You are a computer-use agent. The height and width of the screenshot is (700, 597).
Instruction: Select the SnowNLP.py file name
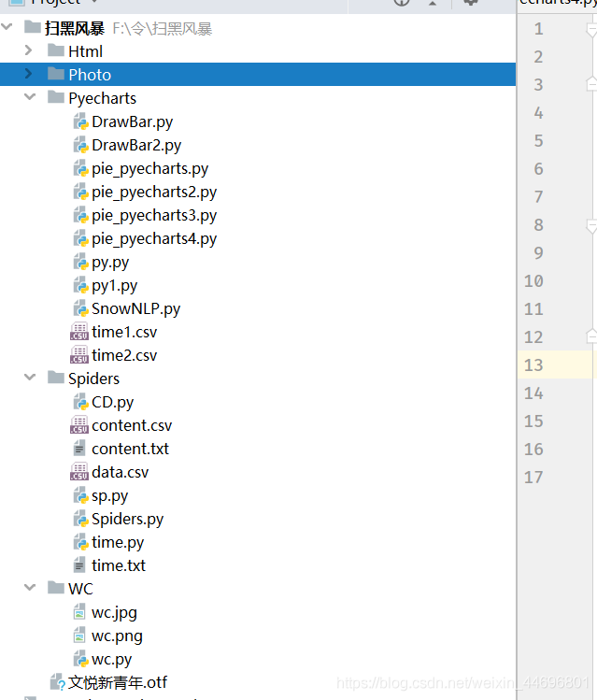coord(136,309)
